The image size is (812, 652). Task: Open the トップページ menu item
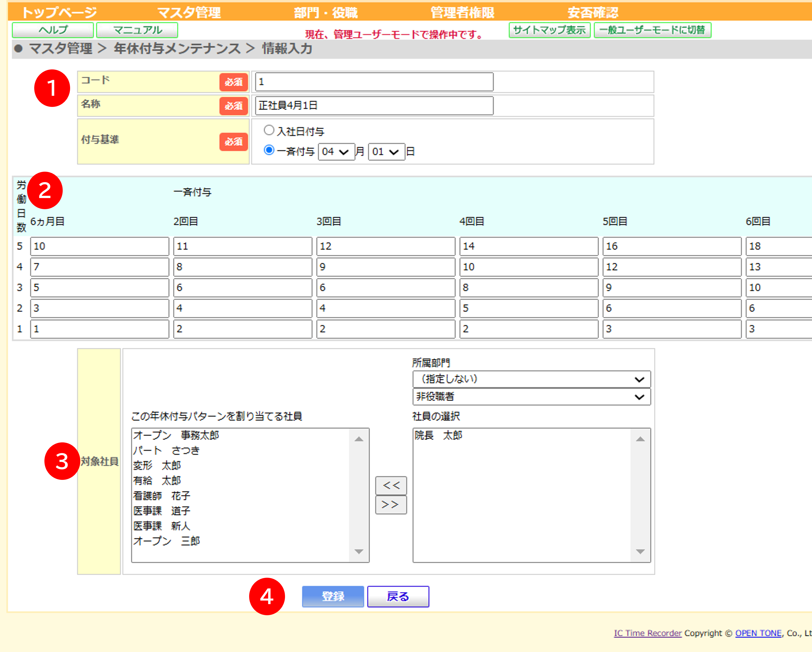[59, 12]
